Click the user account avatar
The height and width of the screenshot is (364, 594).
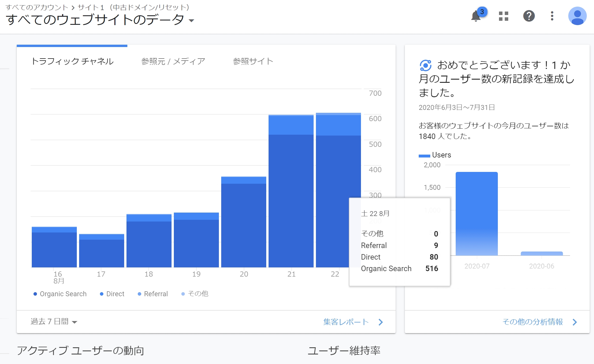pyautogui.click(x=577, y=16)
